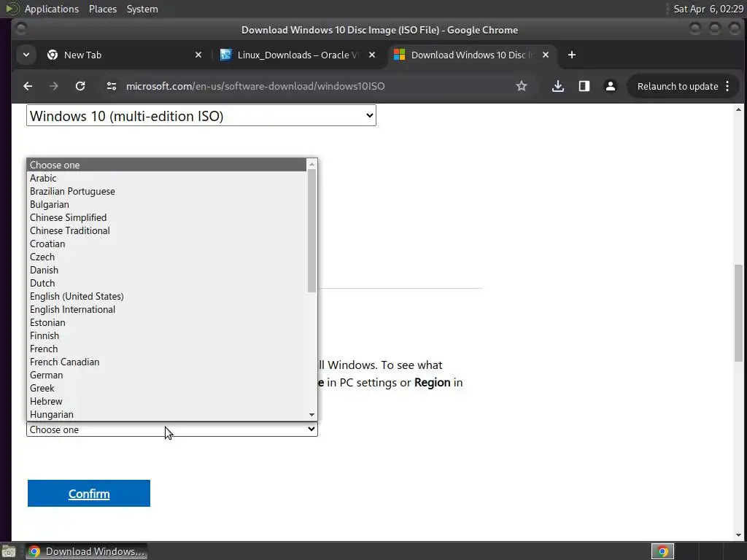The height and width of the screenshot is (560, 747).
Task: Open site information icon in address bar
Action: pyautogui.click(x=112, y=86)
